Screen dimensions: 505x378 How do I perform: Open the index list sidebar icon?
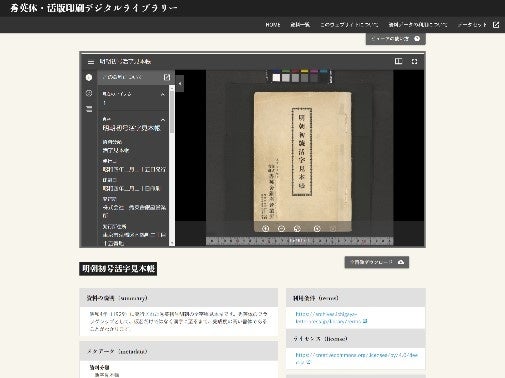tap(89, 109)
